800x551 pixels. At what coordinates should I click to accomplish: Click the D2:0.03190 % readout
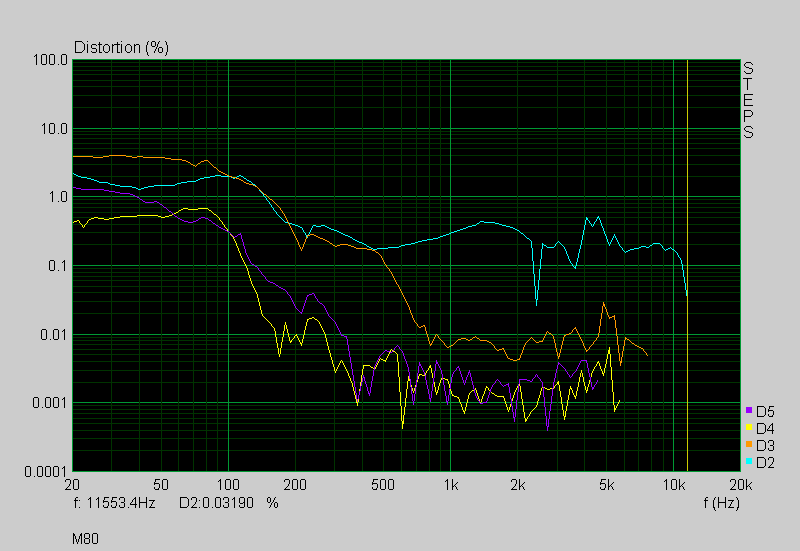[229, 503]
